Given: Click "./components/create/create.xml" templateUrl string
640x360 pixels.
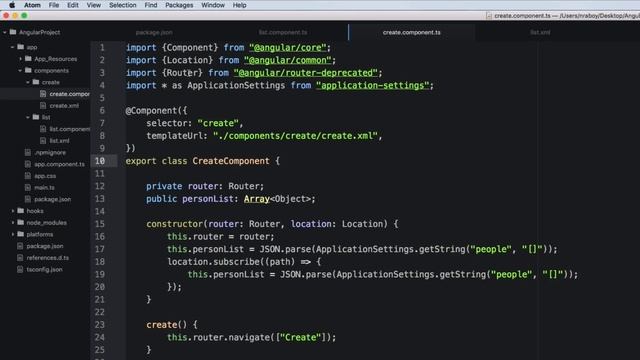Looking at the screenshot, I should [x=295, y=136].
